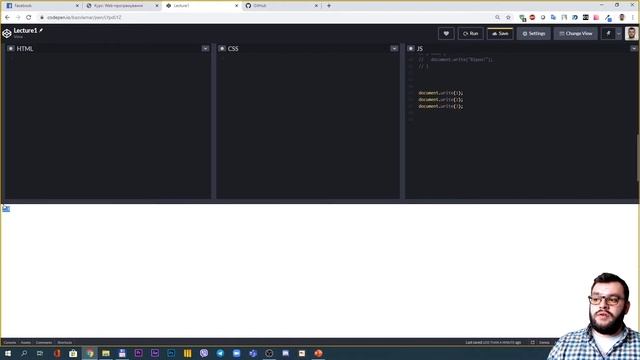The image size is (640, 360).
Task: Open the user profile avatar menu
Action: (x=631, y=33)
